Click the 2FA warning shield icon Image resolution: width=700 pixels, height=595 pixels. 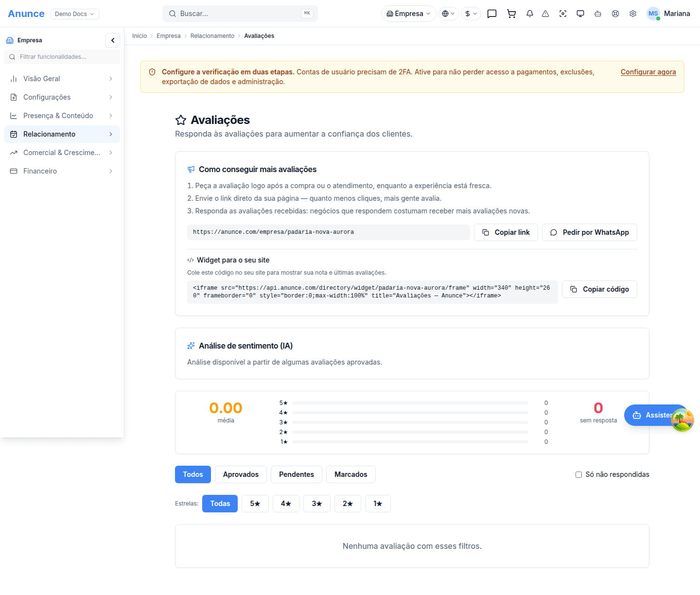[x=152, y=72]
